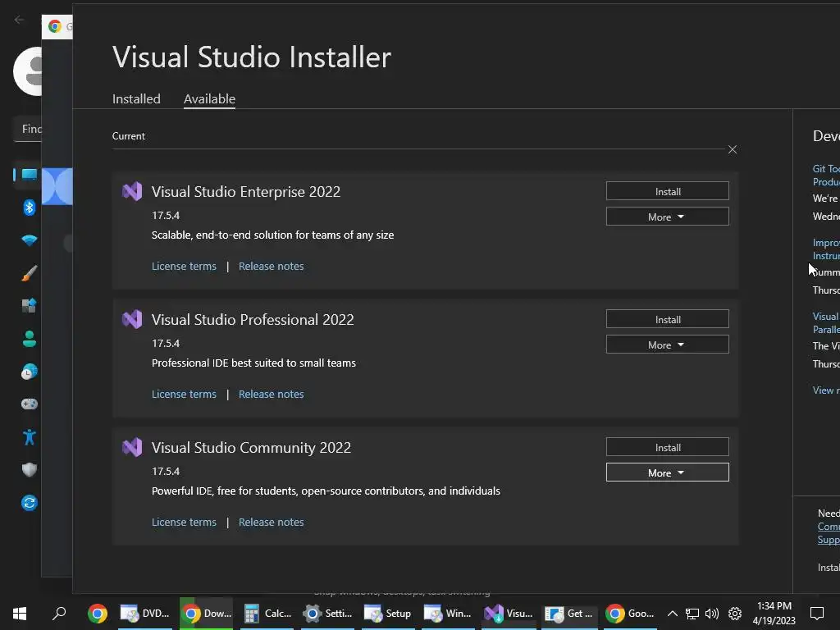This screenshot has width=840, height=630.
Task: Click Visual Studio Installer taskbar icon
Action: click(x=509, y=613)
